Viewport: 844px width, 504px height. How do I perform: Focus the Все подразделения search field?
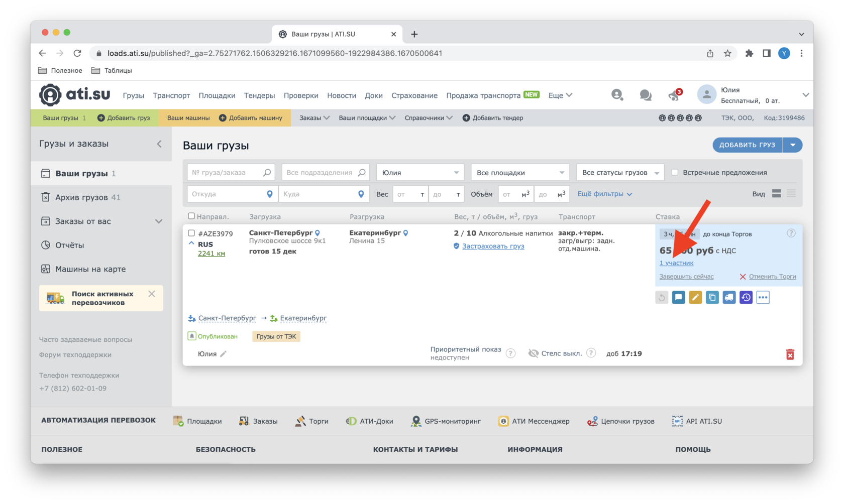(326, 173)
